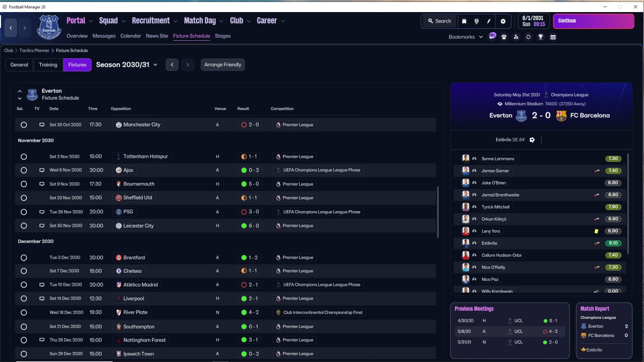Click TV icon for Manchester City fixture
The height and width of the screenshot is (362, 644).
pos(42,125)
